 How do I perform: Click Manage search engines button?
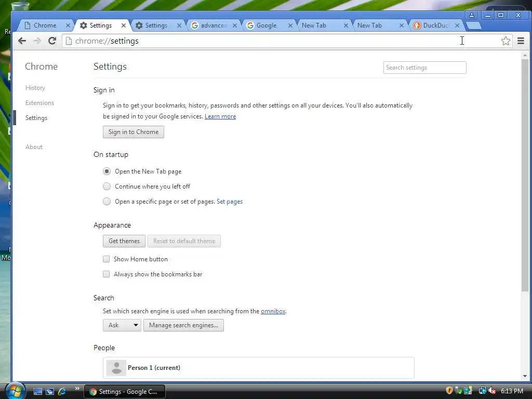pos(183,325)
